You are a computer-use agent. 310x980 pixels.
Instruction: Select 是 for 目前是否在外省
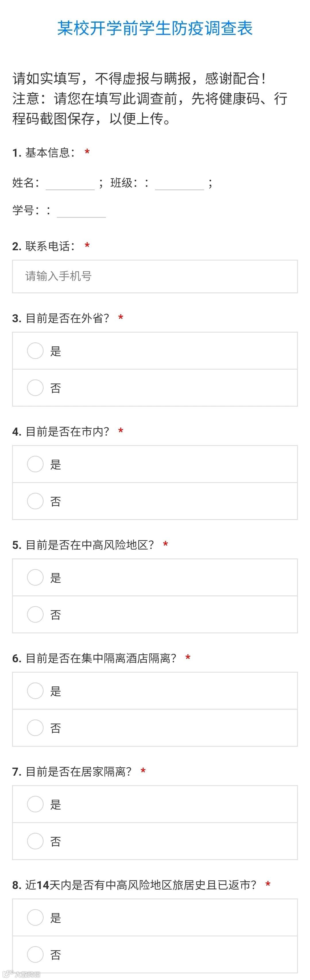(35, 350)
